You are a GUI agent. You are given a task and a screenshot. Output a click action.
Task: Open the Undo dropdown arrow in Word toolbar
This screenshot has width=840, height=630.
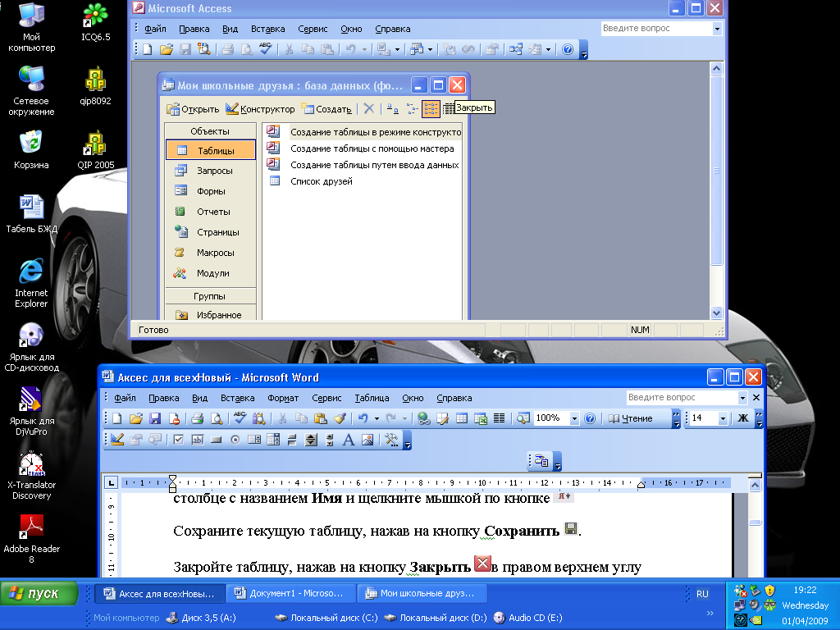377,418
